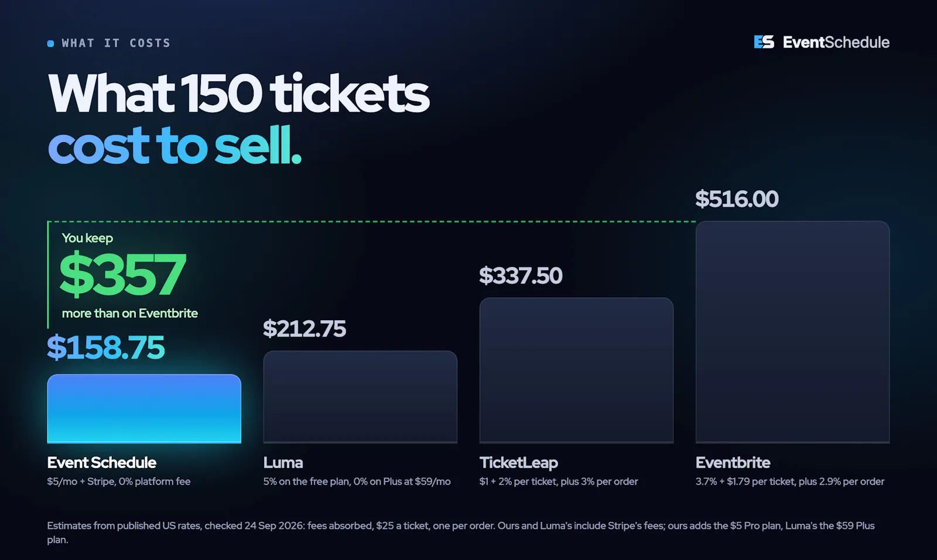
Task: Click the $516.00 Eventbrite value
Action: coord(737,199)
